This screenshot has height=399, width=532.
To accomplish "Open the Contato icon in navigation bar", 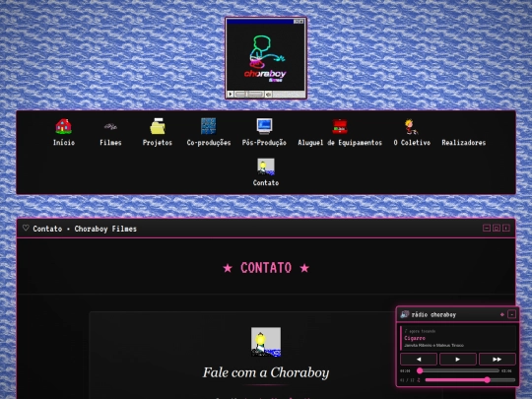I will (266, 166).
